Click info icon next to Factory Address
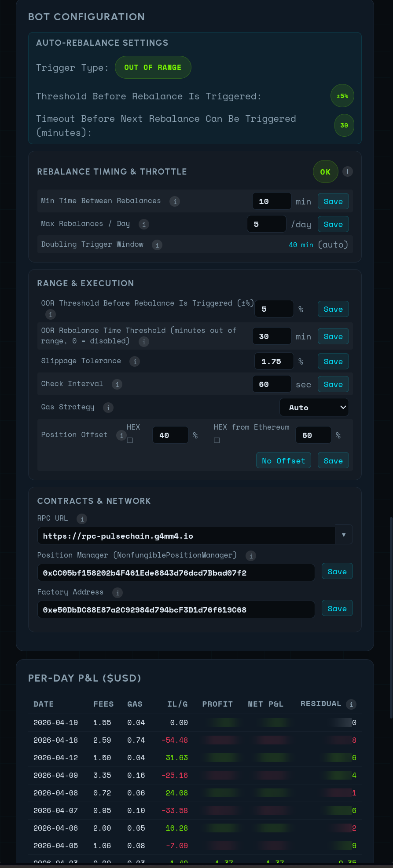Screen dimensions: 393x868 117,593
